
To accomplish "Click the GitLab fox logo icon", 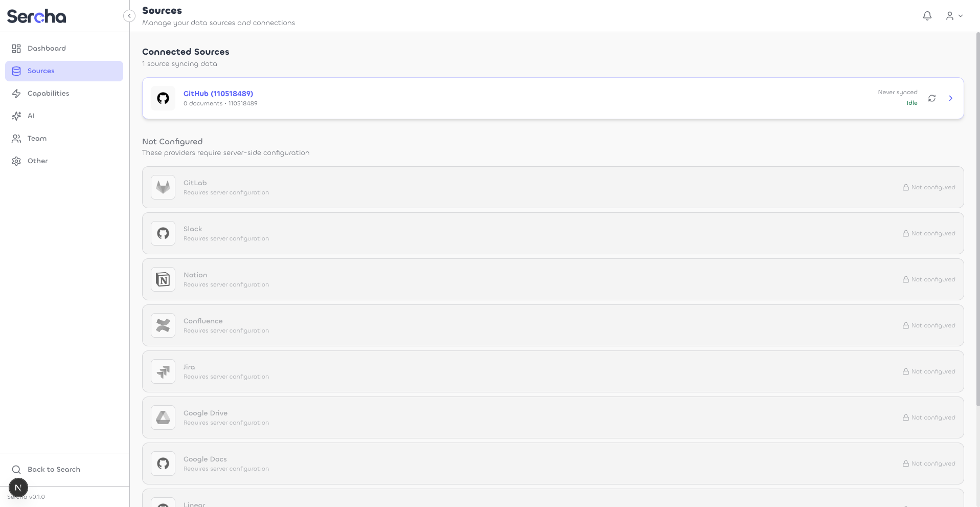I will coord(163,187).
